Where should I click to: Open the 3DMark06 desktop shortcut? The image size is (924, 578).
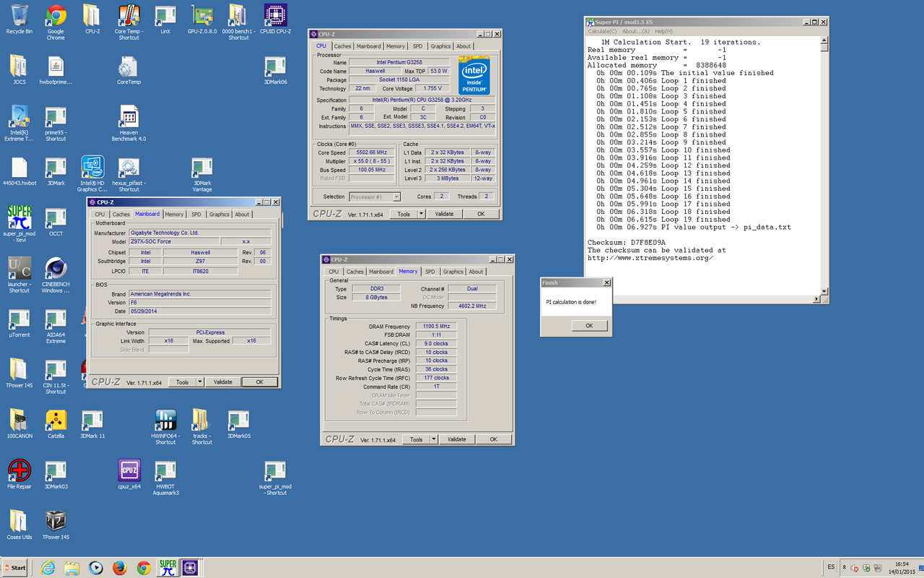(x=275, y=71)
